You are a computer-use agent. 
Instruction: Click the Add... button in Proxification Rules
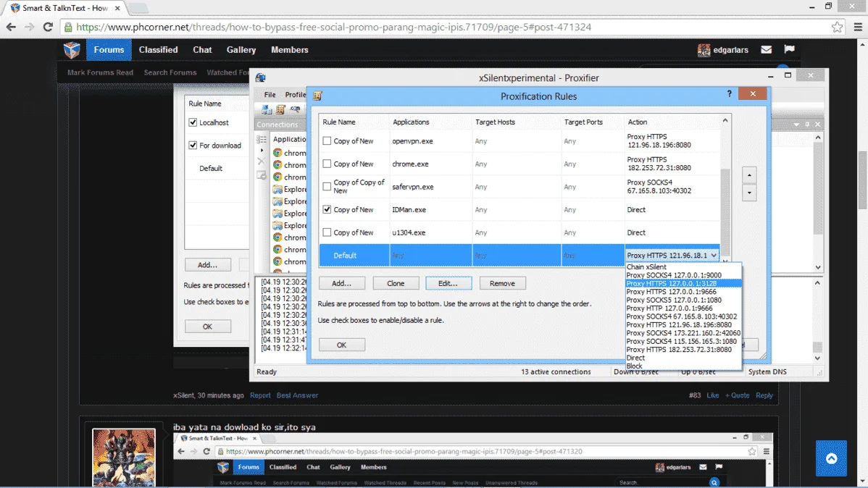341,283
